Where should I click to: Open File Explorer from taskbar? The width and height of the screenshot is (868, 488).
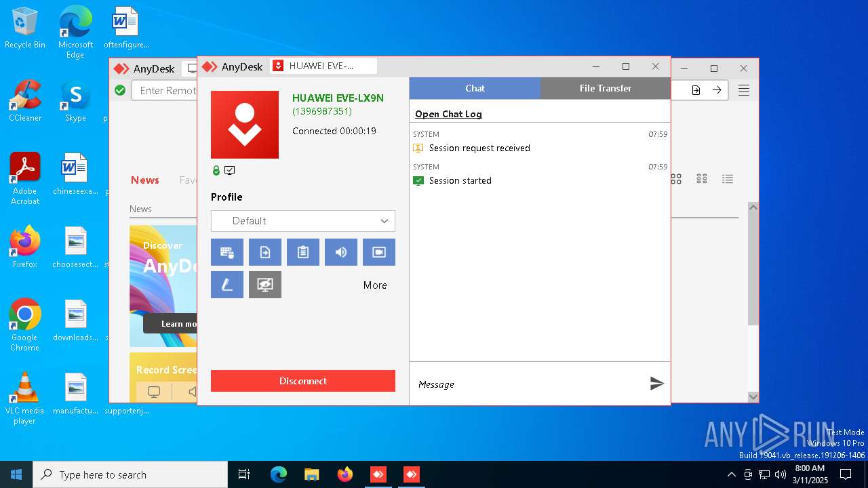(x=311, y=474)
